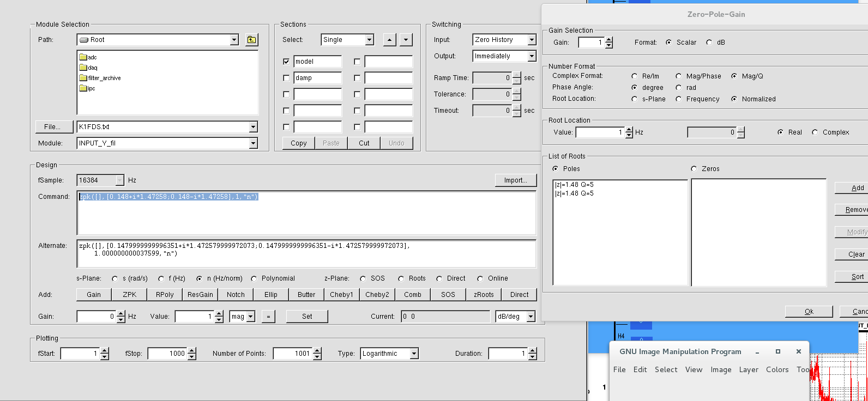The width and height of the screenshot is (868, 401).
Task: Click the first model section name field
Action: pyautogui.click(x=318, y=62)
